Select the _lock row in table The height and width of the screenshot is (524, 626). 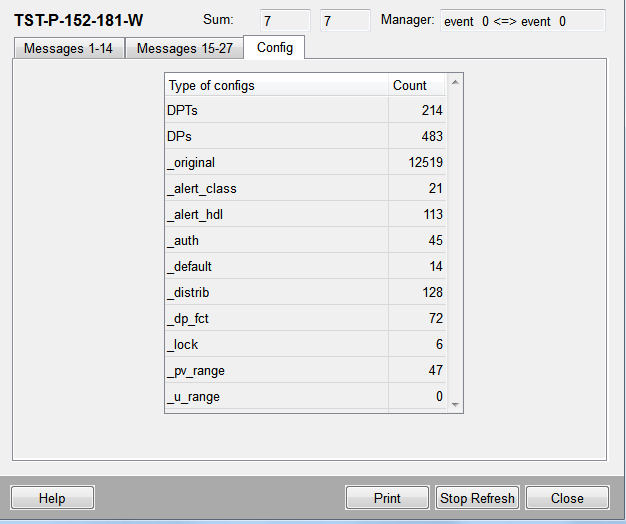coord(276,345)
